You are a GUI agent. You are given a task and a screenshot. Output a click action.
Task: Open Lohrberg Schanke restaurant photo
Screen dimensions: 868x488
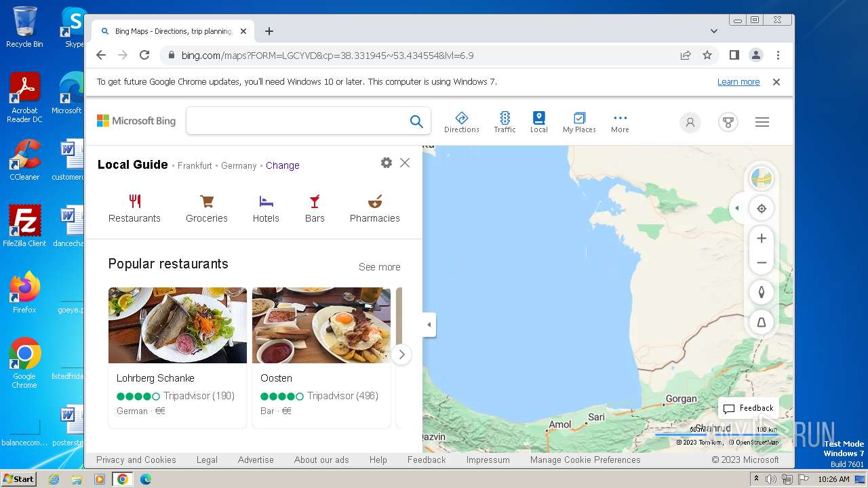click(x=178, y=325)
